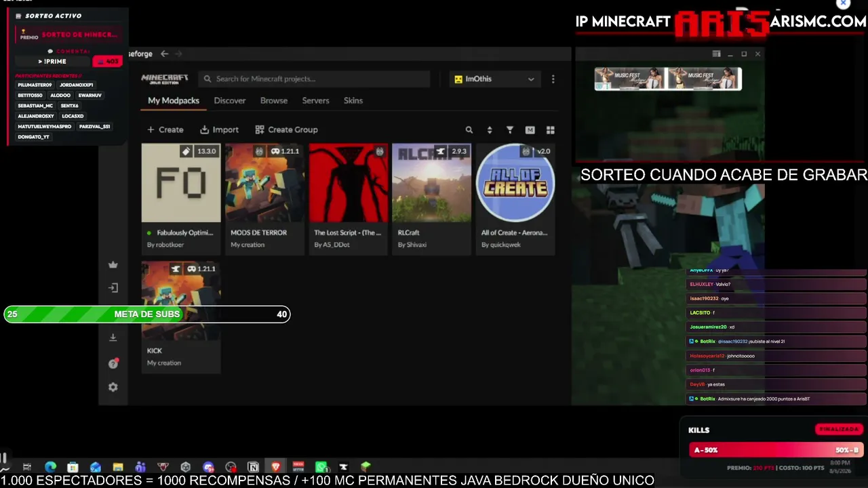The width and height of the screenshot is (868, 488).
Task: Select the RLCraft modpack thumbnail
Action: coord(432,183)
